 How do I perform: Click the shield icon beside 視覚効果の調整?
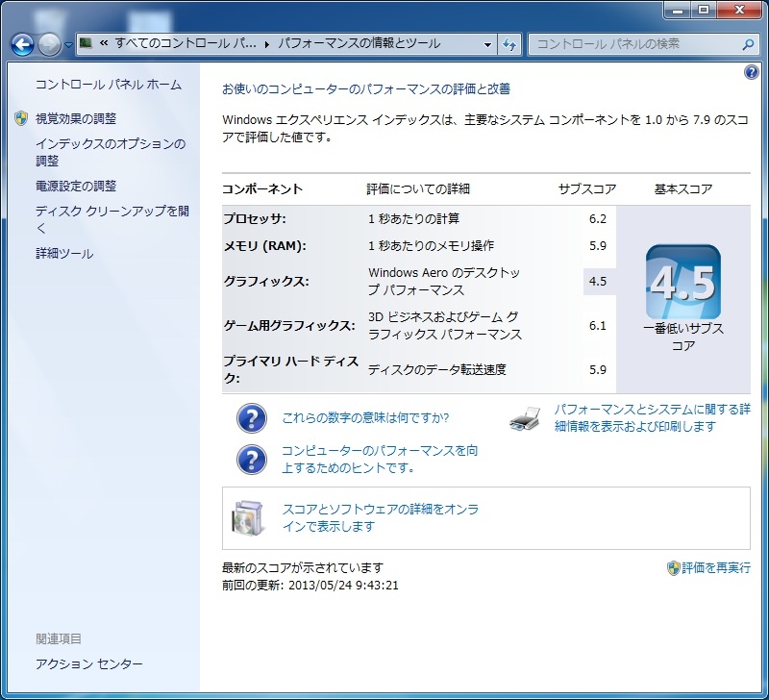point(21,118)
